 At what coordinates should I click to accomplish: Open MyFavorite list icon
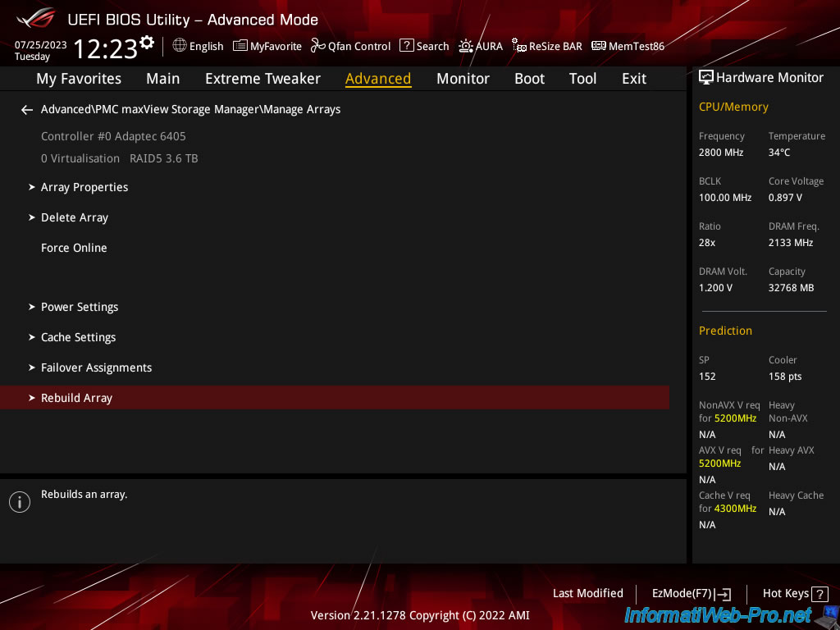[240, 46]
